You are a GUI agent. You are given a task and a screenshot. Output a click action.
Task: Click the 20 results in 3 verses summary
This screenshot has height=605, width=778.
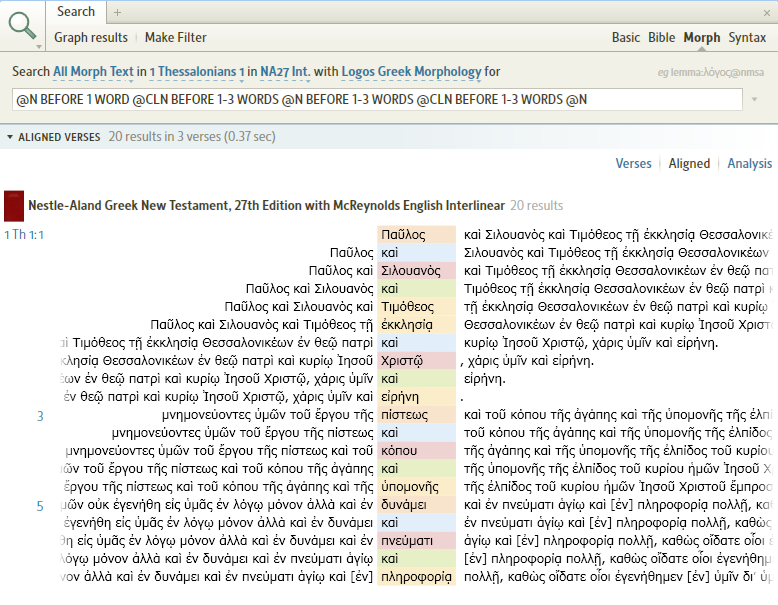tap(192, 136)
